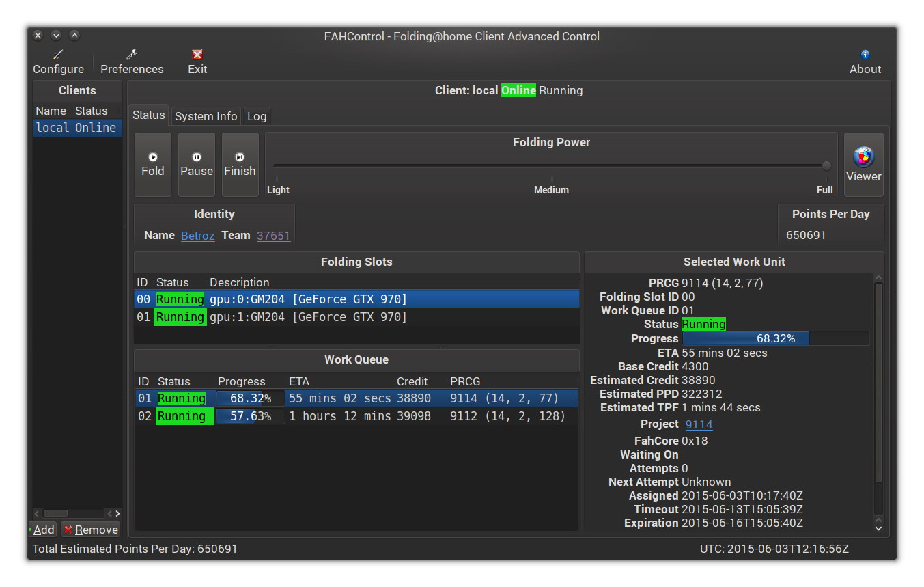
Task: Add a new client
Action: pos(42,530)
